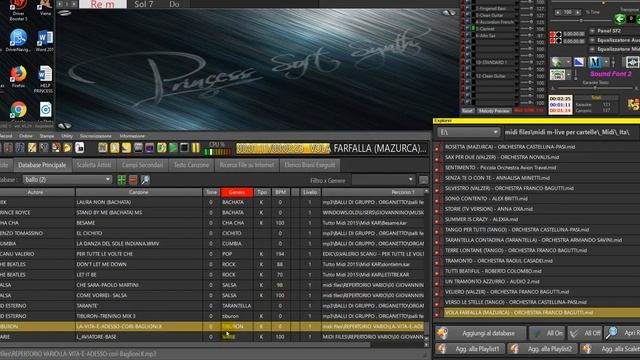
Task: Click the All Off button
Action: tap(585, 333)
